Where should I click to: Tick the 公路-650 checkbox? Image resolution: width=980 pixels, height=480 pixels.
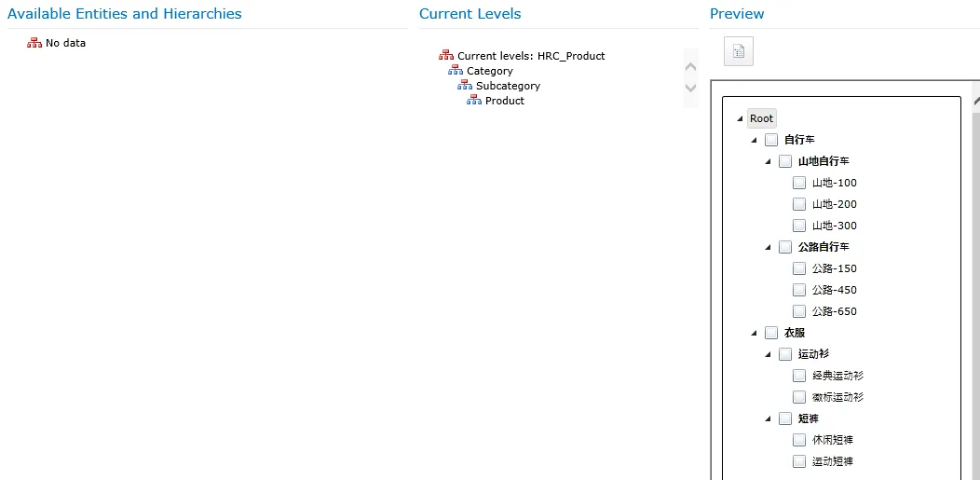point(798,310)
